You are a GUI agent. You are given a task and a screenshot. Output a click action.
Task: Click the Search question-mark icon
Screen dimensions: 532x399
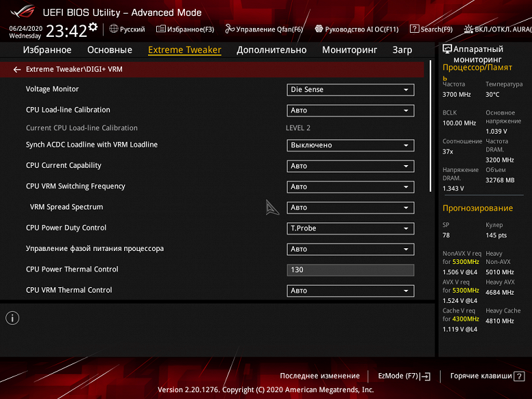click(414, 29)
